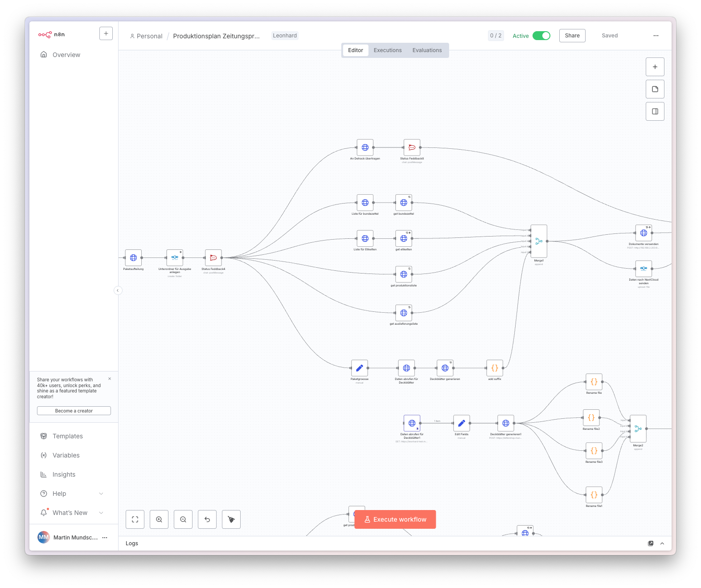Collapse the left sidebar
Screen dimensions: 701x588
point(118,290)
